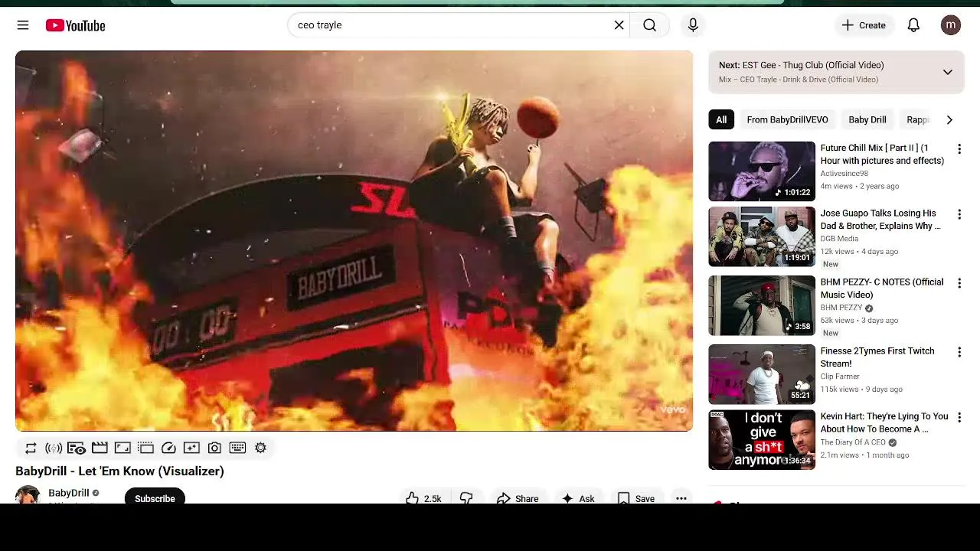The height and width of the screenshot is (551, 980).
Task: Open Kevin Hart video thumbnail
Action: click(x=762, y=439)
